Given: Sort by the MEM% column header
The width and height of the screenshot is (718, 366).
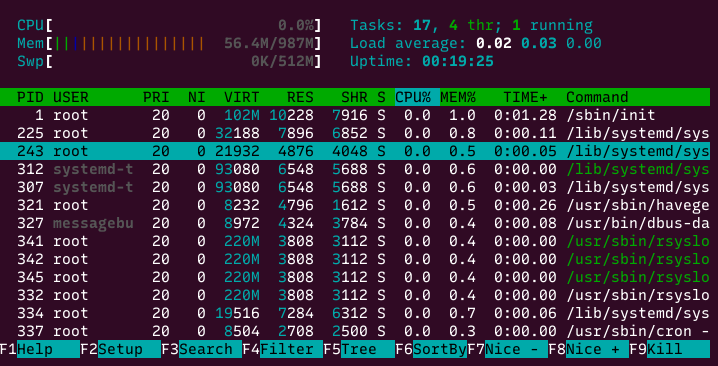Looking at the screenshot, I should pos(458,97).
